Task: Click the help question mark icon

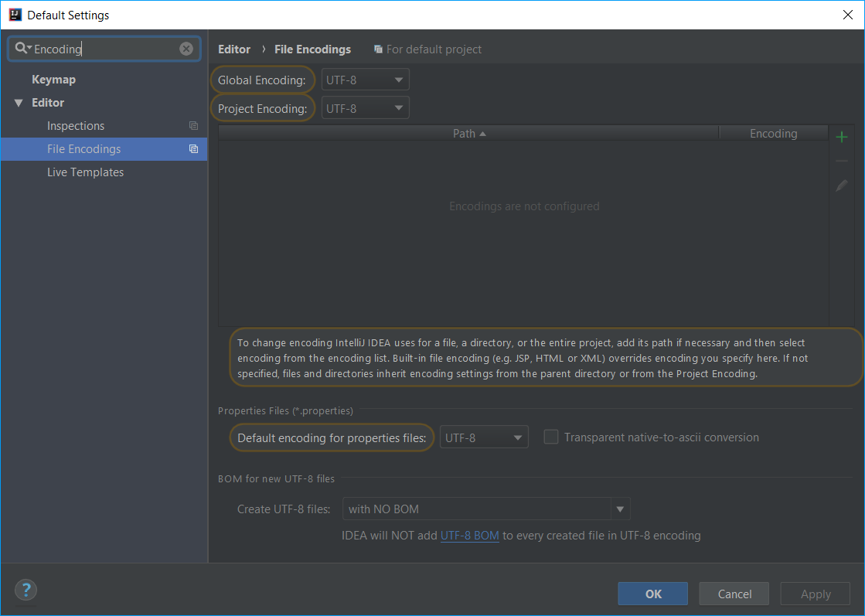Action: [26, 590]
